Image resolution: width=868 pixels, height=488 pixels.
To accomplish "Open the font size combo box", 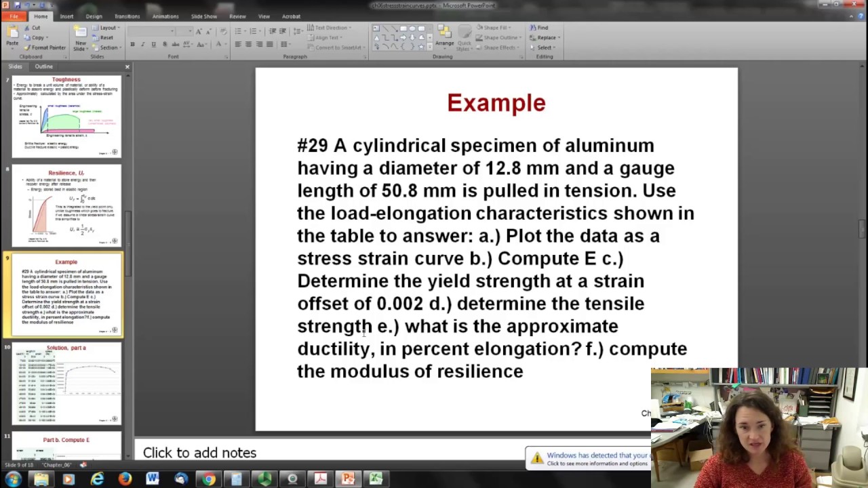I will pyautogui.click(x=184, y=31).
